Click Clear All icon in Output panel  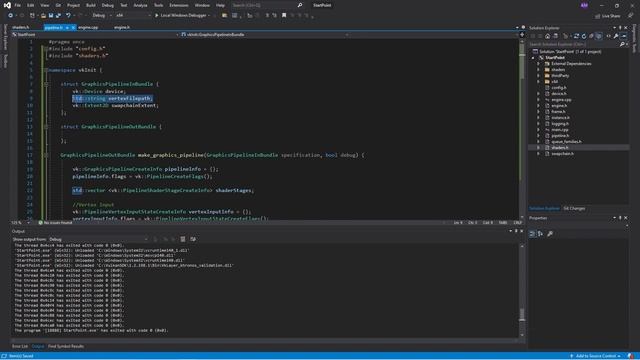[183, 239]
